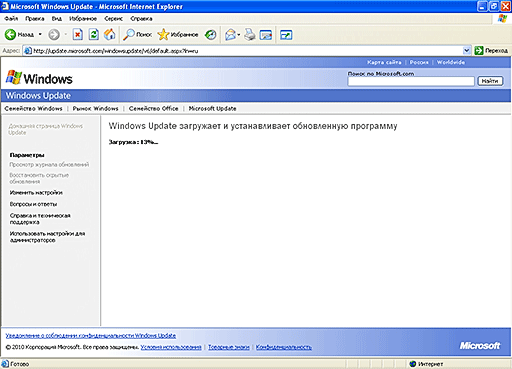This screenshot has height=369, width=512.
Task: Click the Messenger/Discuss toolbar icon
Action: pos(286,34)
